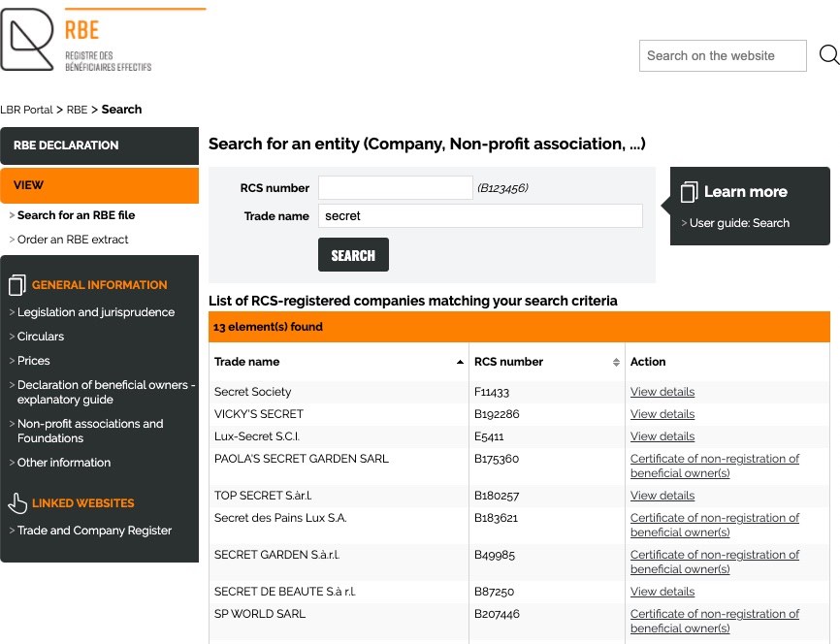
Task: Click the magnifying glass search icon
Action: tap(828, 55)
